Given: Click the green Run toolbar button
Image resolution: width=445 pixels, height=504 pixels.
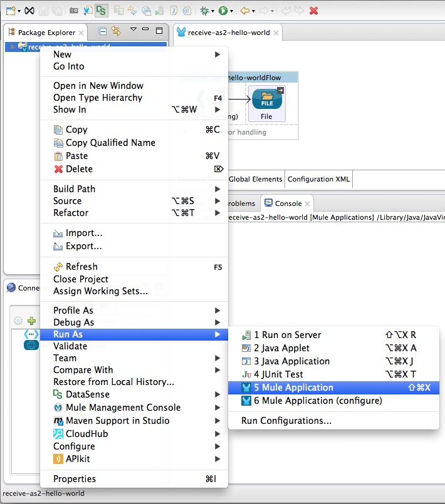Looking at the screenshot, I should (223, 11).
